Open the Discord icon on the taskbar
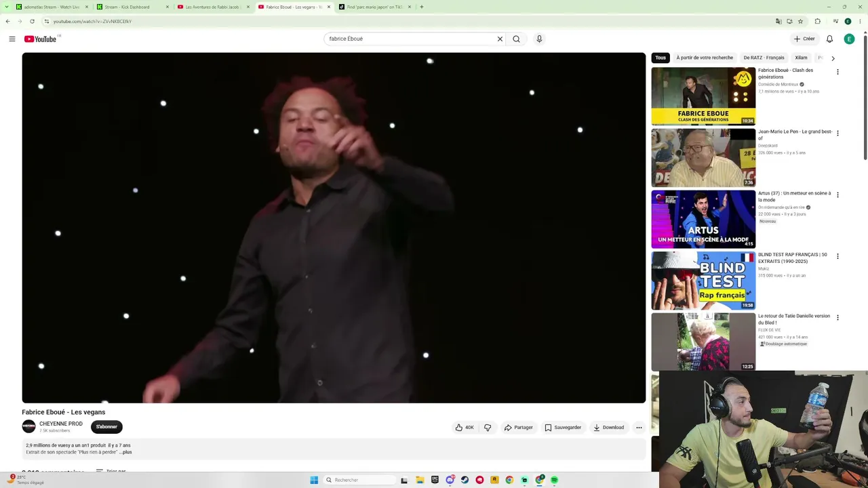The width and height of the screenshot is (868, 488). tap(450, 480)
